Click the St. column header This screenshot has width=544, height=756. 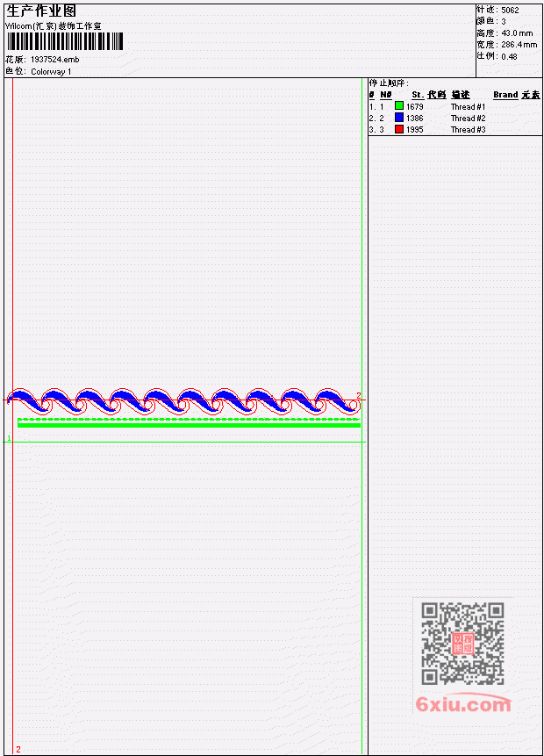pyautogui.click(x=418, y=95)
